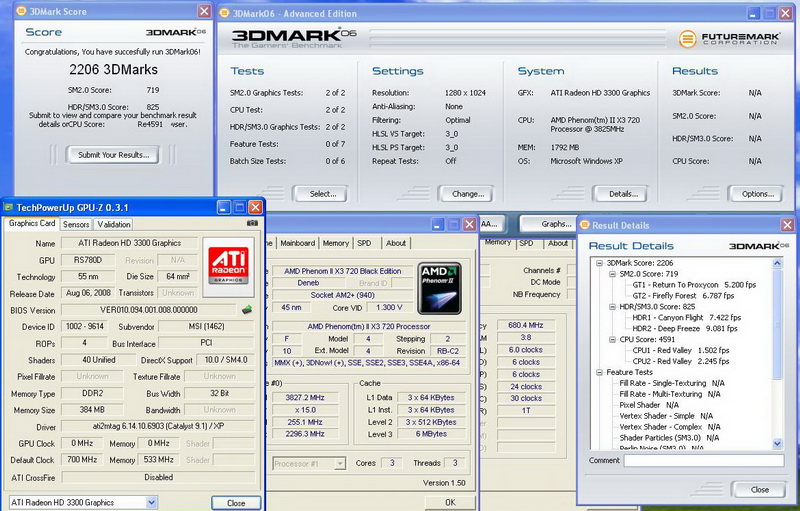This screenshot has height=511, width=800.
Task: Switch to the Sensors tab in GPU-Z
Action: pyautogui.click(x=76, y=224)
